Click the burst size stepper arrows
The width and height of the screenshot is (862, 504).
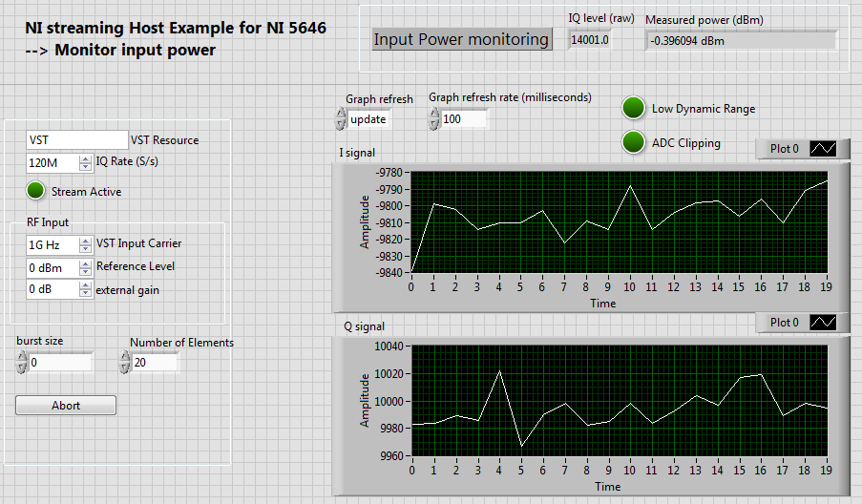(x=21, y=363)
